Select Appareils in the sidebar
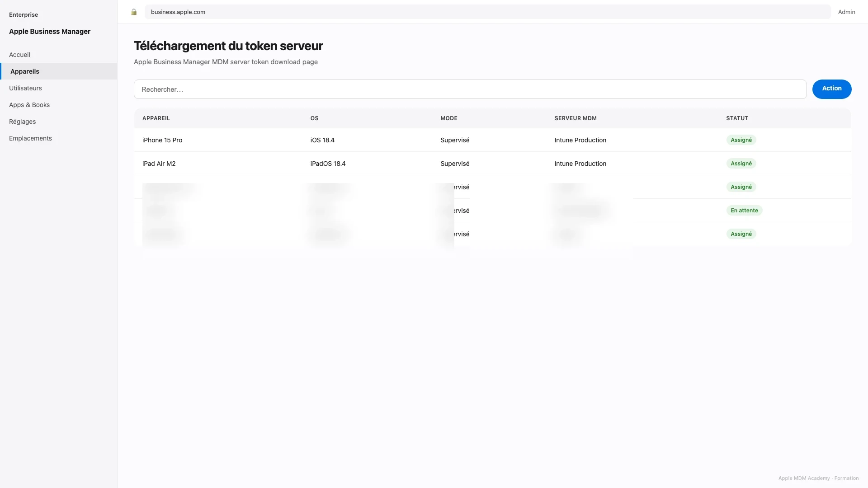Screen dimensions: 868x488 (x=59, y=71)
